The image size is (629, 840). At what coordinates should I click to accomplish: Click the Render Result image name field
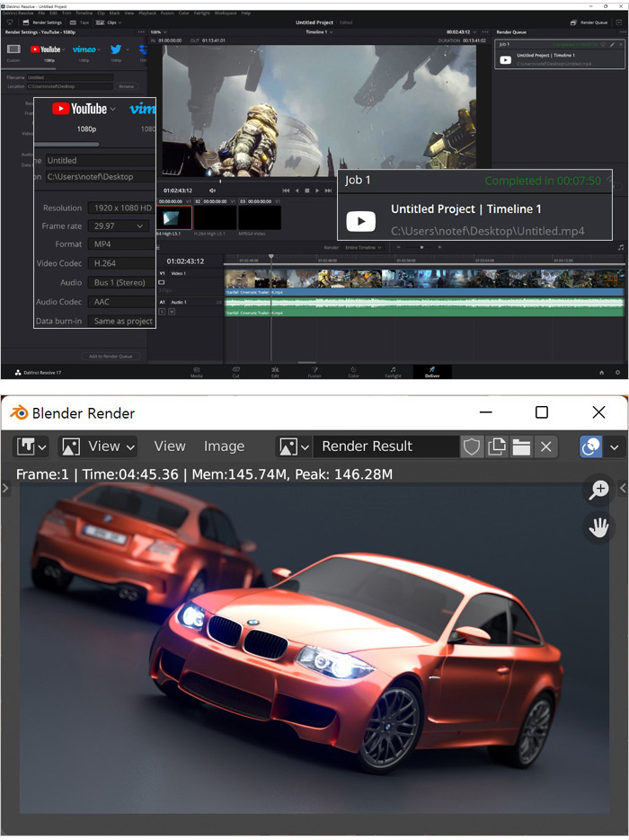(x=386, y=447)
